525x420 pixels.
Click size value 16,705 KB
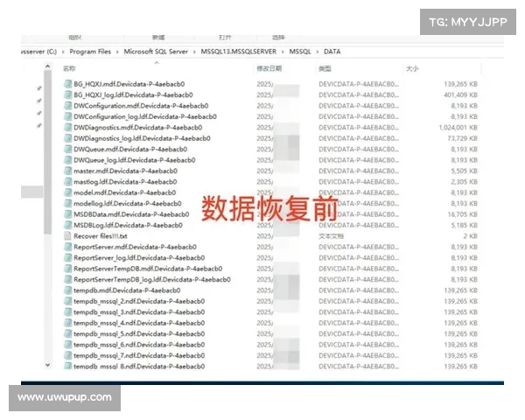pyautogui.click(x=462, y=214)
